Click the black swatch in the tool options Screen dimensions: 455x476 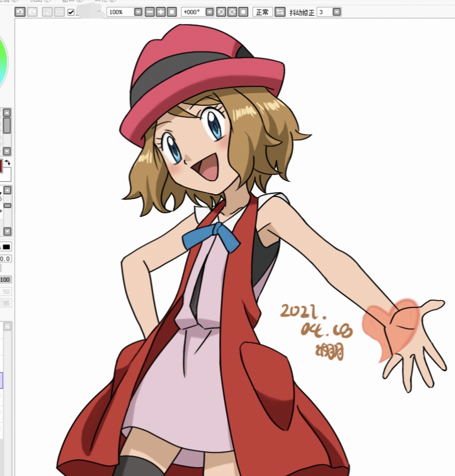click(x=6, y=246)
